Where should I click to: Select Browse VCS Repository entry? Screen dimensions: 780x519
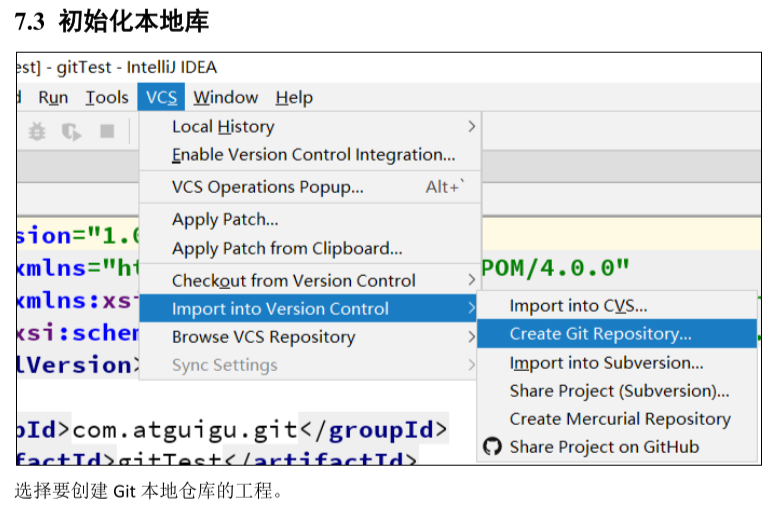(x=308, y=337)
